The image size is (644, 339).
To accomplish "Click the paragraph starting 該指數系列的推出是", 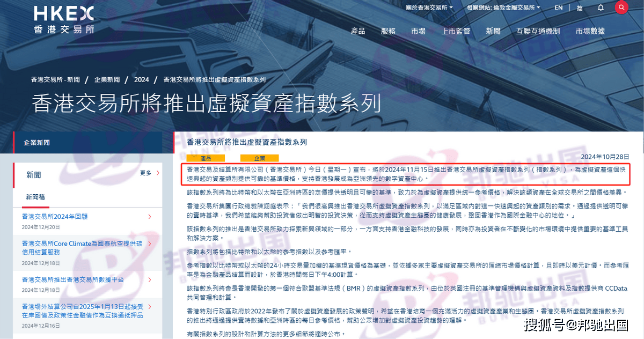I will [x=407, y=233].
